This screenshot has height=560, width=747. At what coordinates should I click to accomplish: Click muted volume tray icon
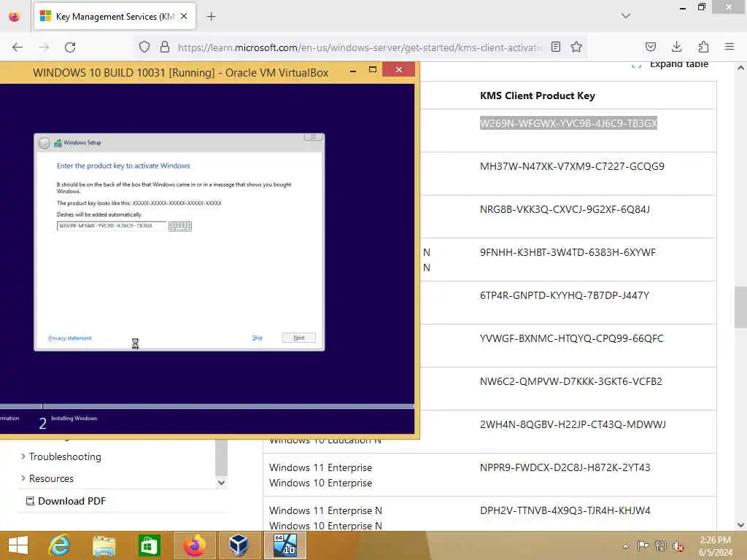[x=678, y=545]
